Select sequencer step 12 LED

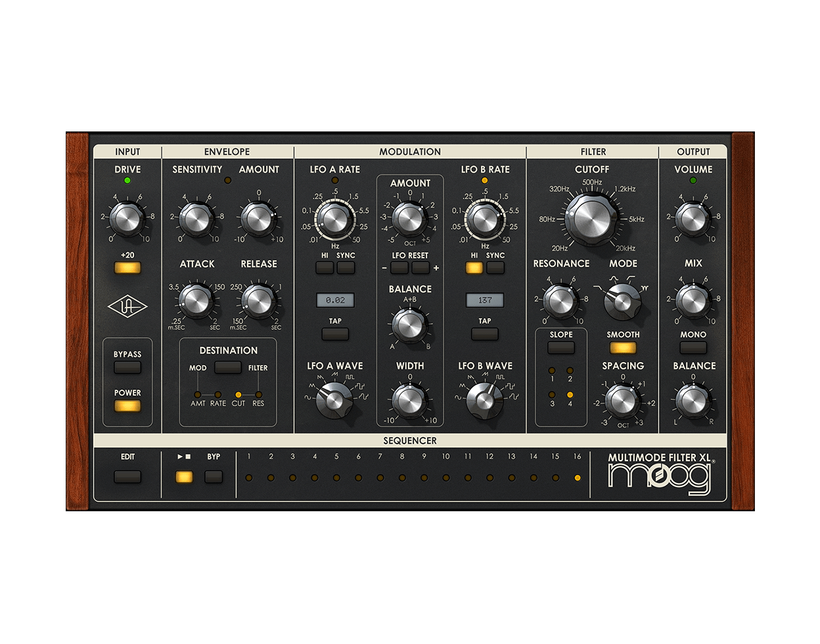(490, 478)
